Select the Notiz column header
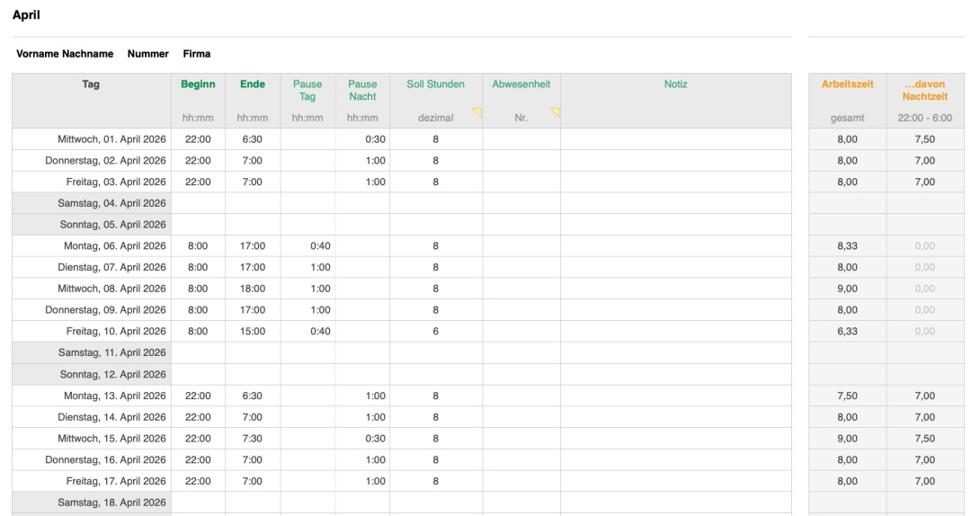Image resolution: width=980 pixels, height=516 pixels. 675,85
